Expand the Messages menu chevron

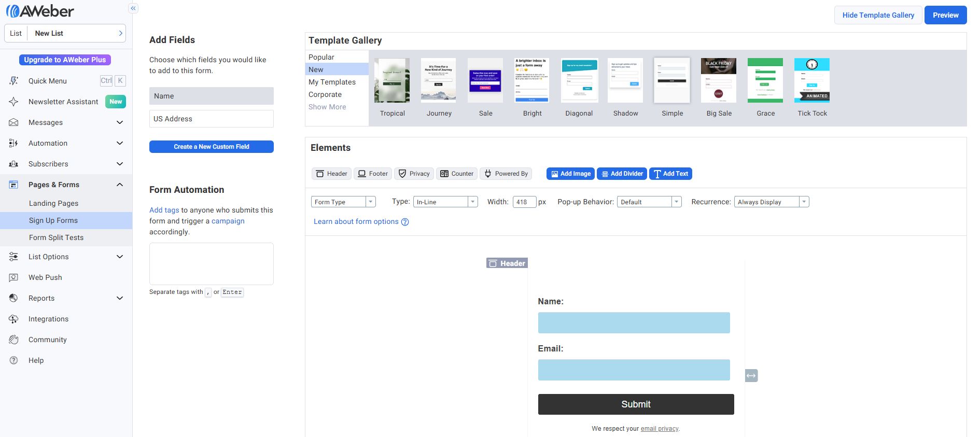click(x=120, y=122)
